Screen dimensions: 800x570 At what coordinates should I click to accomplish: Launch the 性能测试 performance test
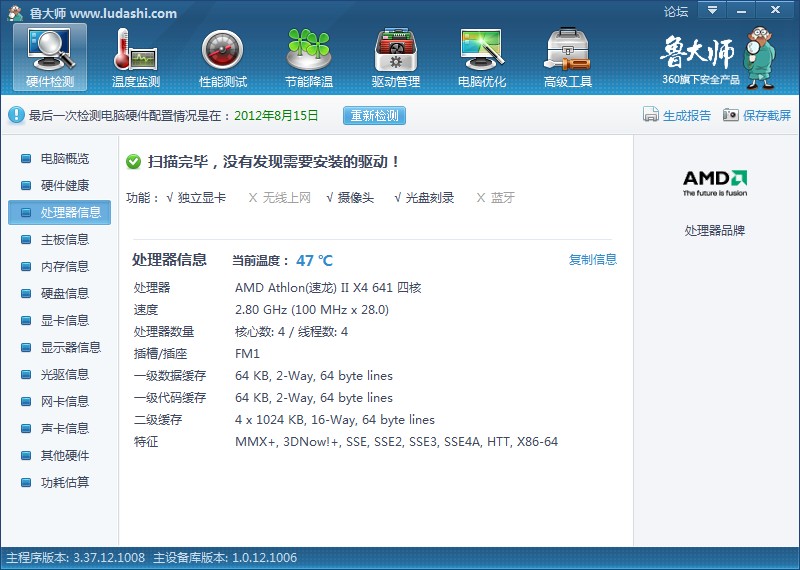[x=222, y=57]
